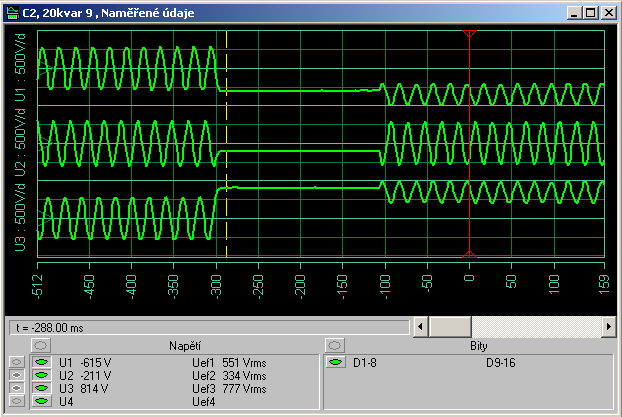
Task: Minimize the C2, 20kvar 9 window
Action: click(574, 13)
